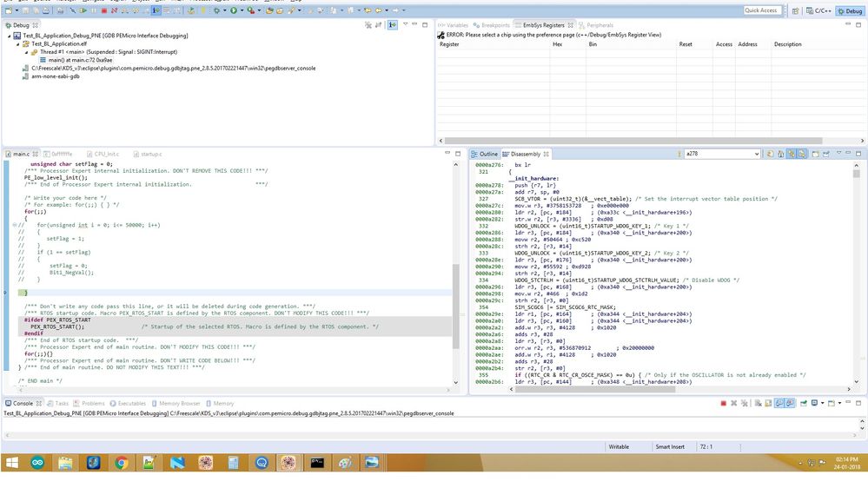The image size is (868, 488).
Task: Click the ERROR select a chip message link
Action: (x=553, y=35)
